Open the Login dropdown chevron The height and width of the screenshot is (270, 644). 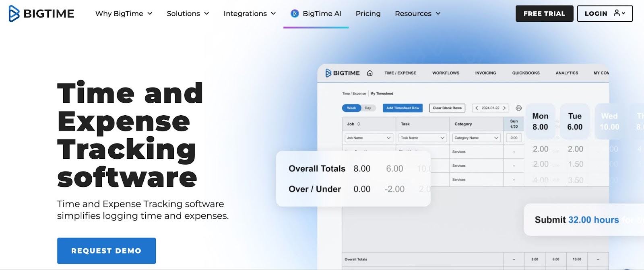pos(623,13)
